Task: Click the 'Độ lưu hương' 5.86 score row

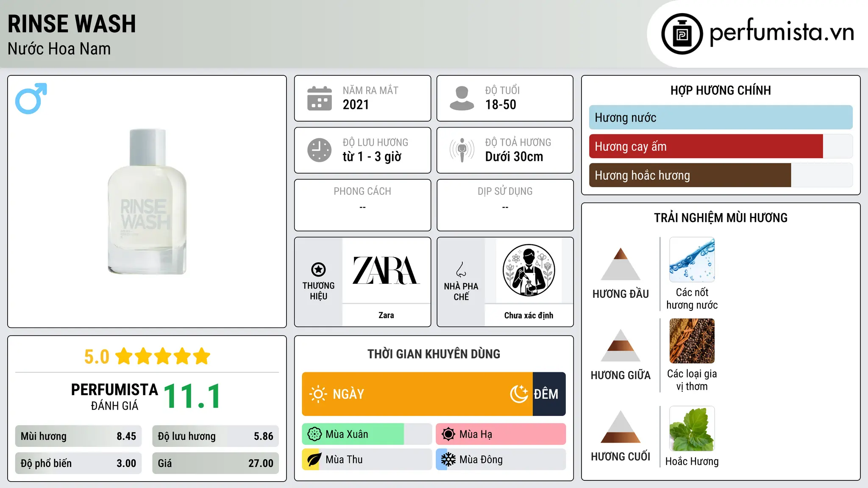Action: (215, 436)
